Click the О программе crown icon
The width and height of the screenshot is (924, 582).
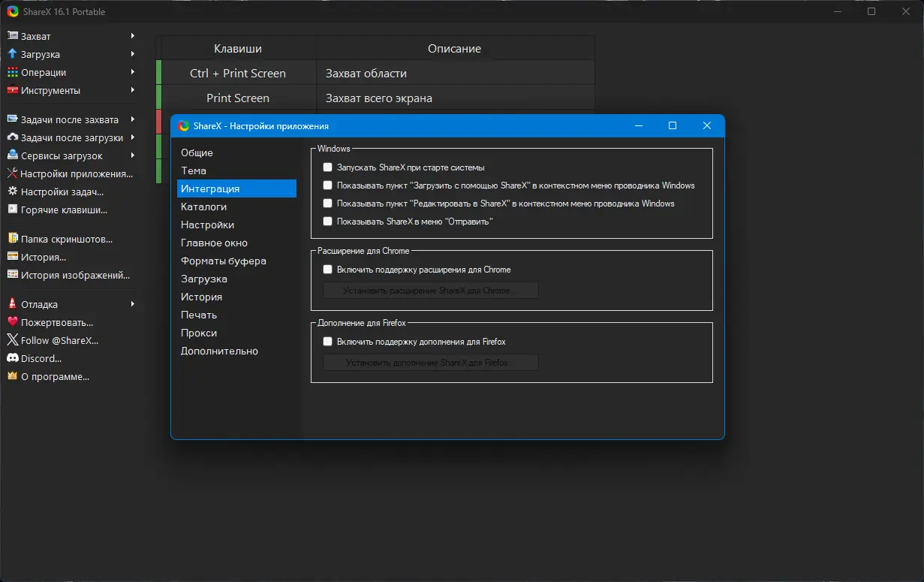pos(12,377)
